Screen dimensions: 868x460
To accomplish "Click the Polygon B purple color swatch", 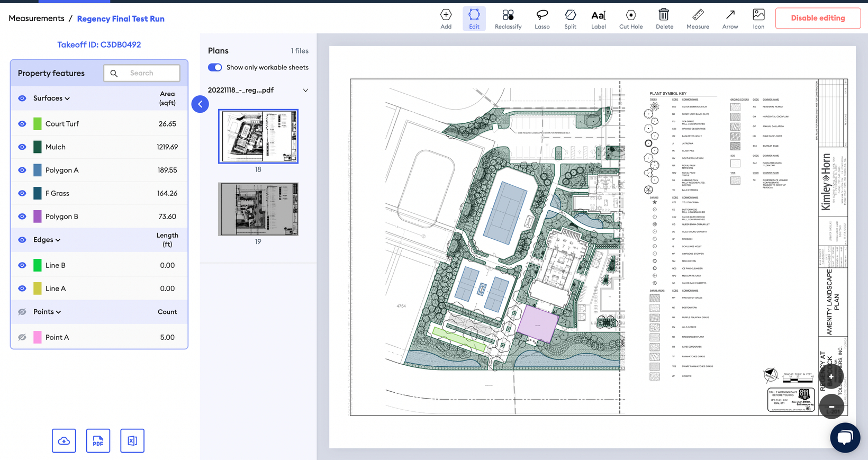I will 38,217.
